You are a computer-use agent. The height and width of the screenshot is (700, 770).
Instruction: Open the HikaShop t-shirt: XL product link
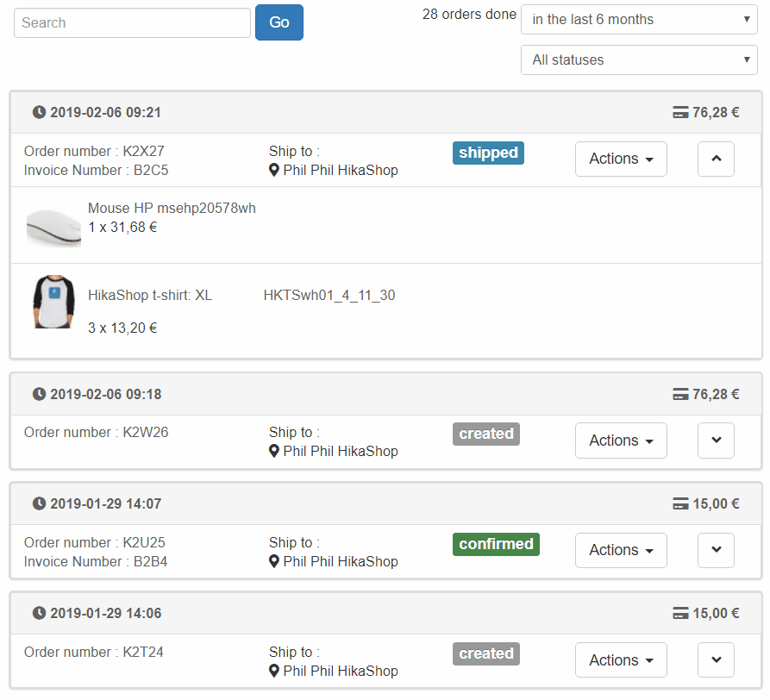pos(150,295)
